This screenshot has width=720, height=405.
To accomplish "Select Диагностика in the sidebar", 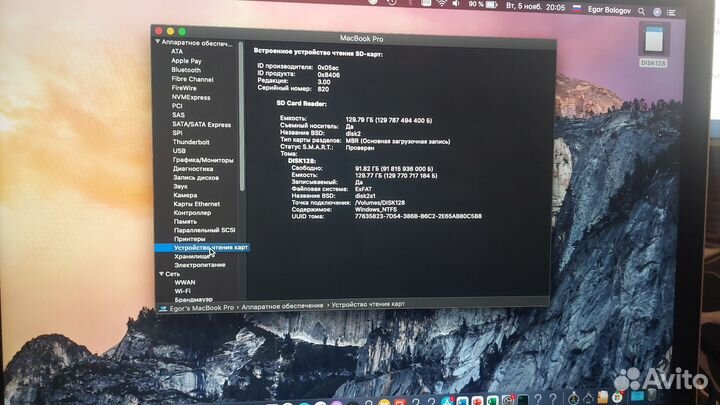I will (x=193, y=169).
